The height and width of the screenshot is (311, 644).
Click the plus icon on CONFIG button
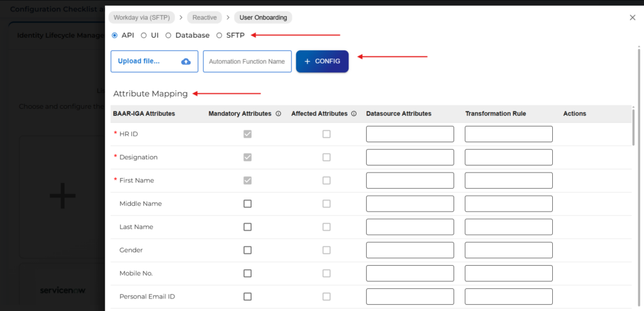[x=307, y=61]
